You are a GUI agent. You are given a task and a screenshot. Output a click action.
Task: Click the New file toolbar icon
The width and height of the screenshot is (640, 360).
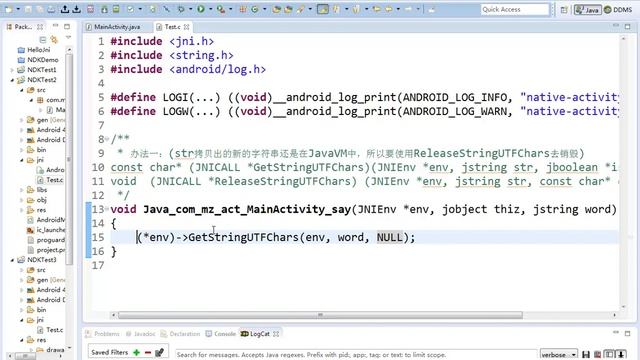8,9
